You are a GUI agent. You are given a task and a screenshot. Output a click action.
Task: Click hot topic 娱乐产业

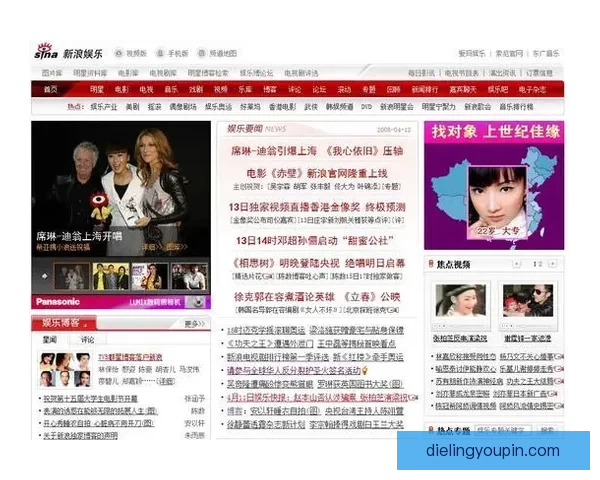(104, 107)
